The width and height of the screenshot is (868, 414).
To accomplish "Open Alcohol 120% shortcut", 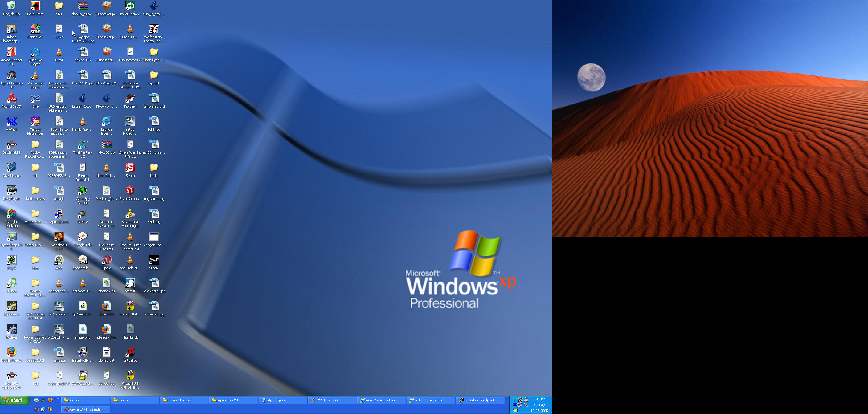I will [x=11, y=101].
